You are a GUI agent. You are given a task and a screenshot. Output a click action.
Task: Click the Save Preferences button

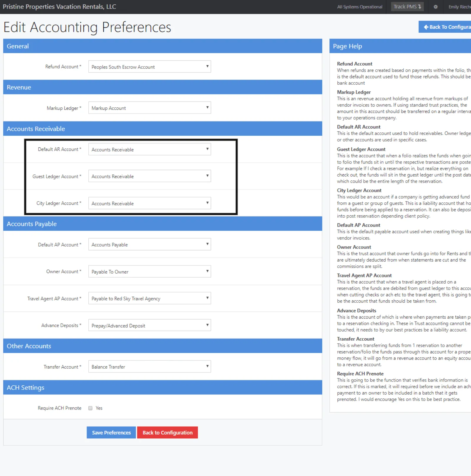(111, 432)
